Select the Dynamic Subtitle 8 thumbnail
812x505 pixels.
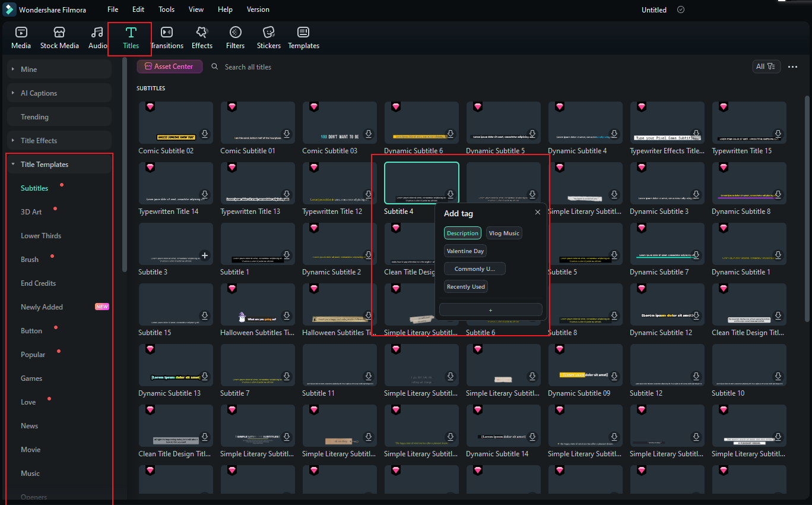coord(749,183)
